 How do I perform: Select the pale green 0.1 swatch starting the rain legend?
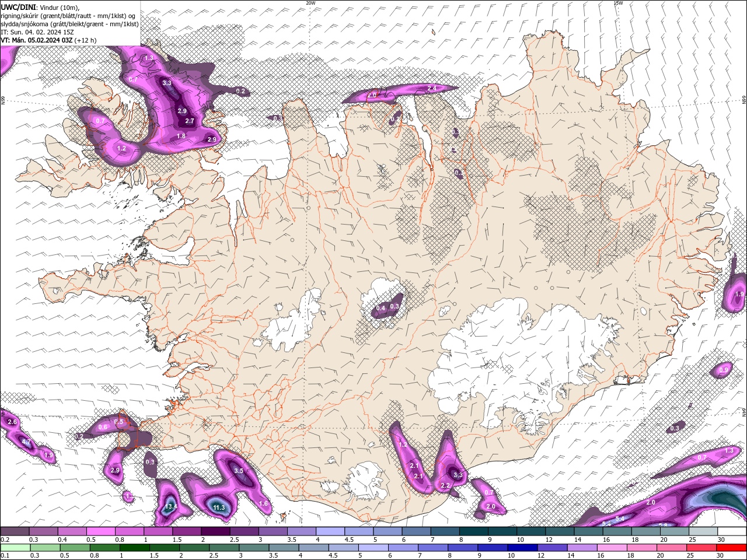coord(15,548)
